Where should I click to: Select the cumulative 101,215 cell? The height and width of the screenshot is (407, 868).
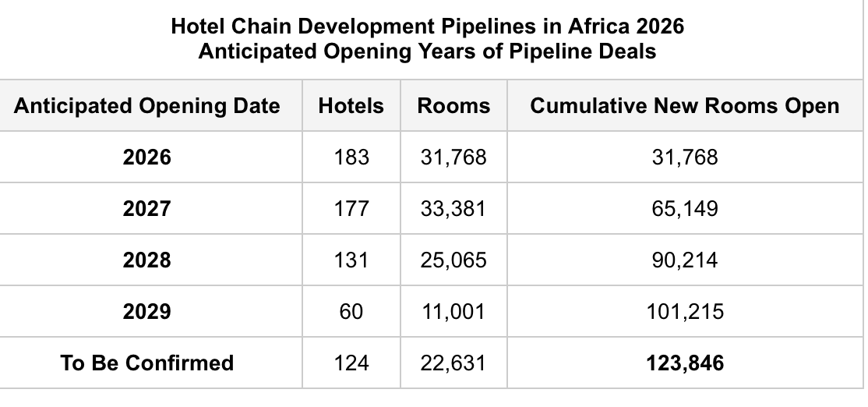coord(684,312)
